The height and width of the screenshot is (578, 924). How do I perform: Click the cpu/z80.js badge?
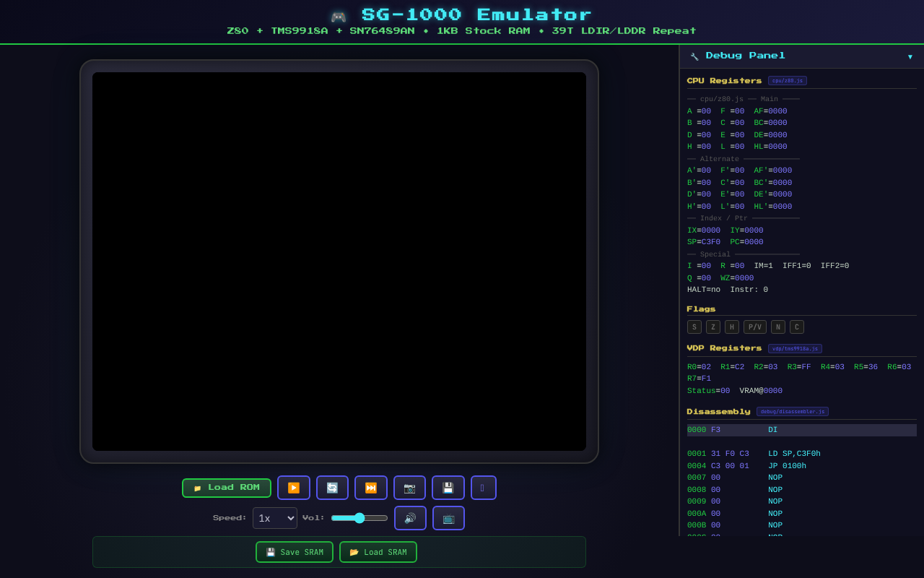click(x=788, y=81)
